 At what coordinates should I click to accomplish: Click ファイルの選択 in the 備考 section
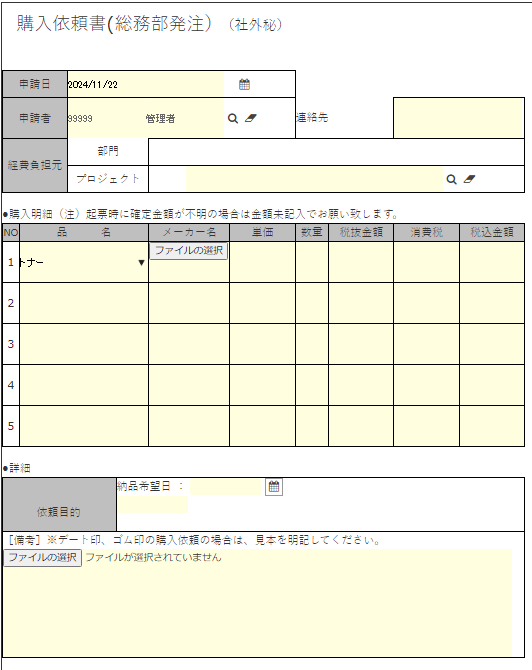[42, 558]
